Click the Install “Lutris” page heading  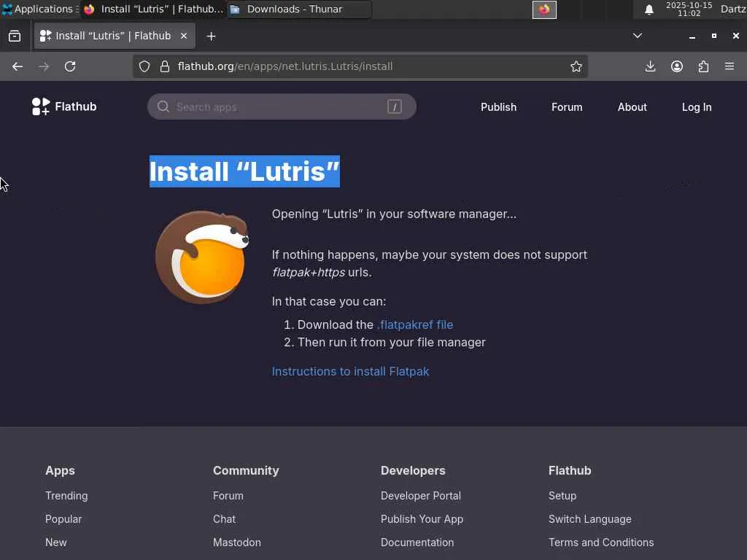tap(244, 171)
